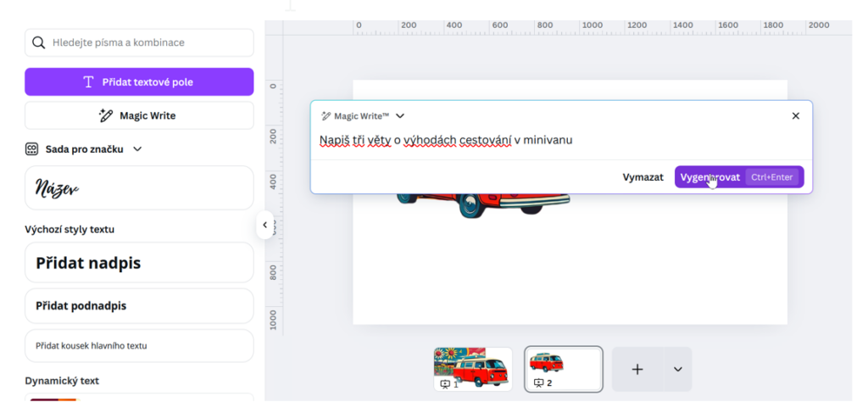The width and height of the screenshot is (868, 419).
Task: Click inside the Magic Write prompt text
Action: [446, 140]
